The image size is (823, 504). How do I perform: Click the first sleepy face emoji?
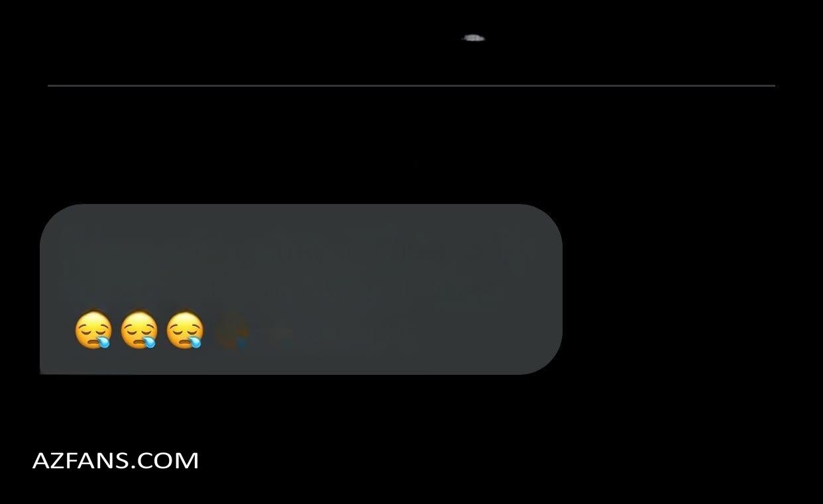coord(93,330)
